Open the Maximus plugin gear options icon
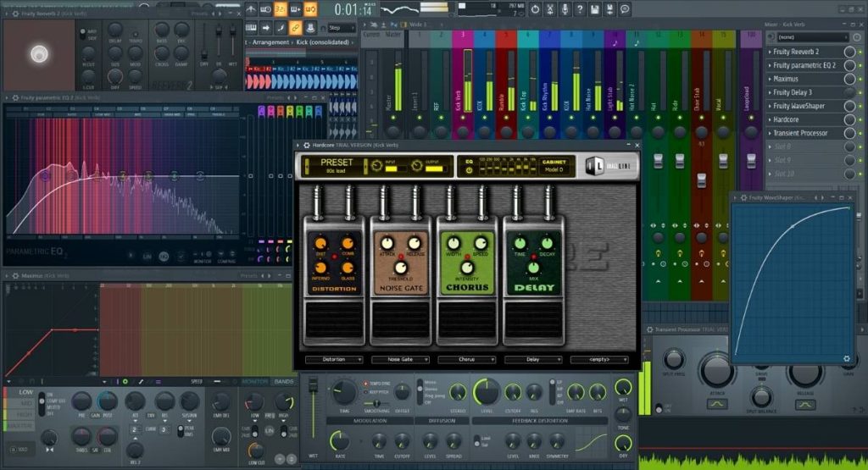 pos(15,275)
